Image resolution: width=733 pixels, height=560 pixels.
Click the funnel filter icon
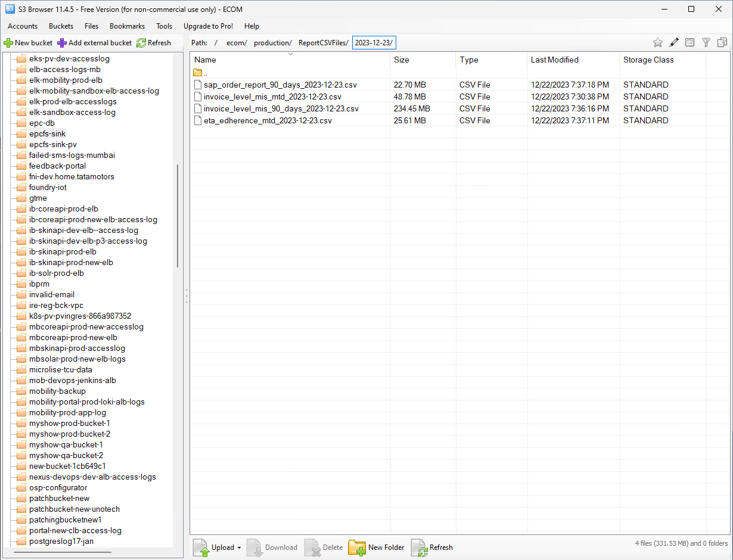(706, 42)
